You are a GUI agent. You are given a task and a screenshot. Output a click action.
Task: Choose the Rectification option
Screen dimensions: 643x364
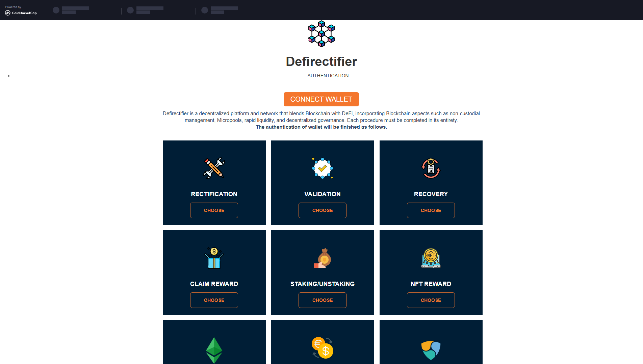(x=214, y=210)
